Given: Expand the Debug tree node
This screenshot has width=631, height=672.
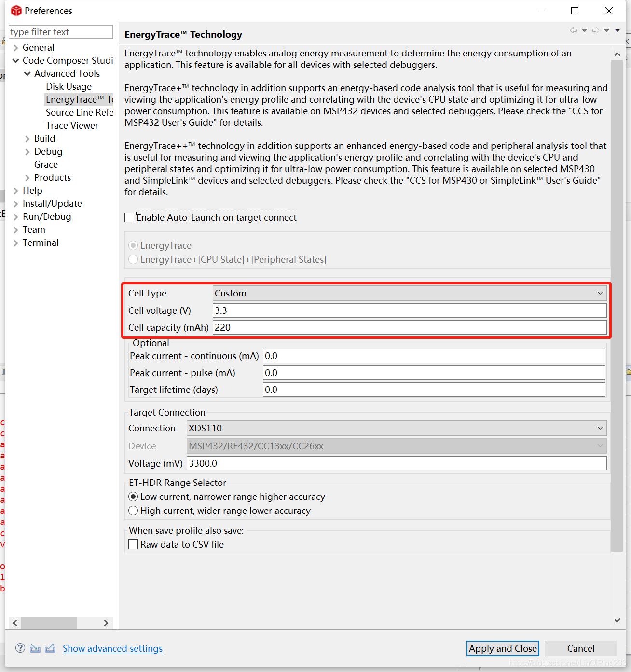Looking at the screenshot, I should coord(27,152).
